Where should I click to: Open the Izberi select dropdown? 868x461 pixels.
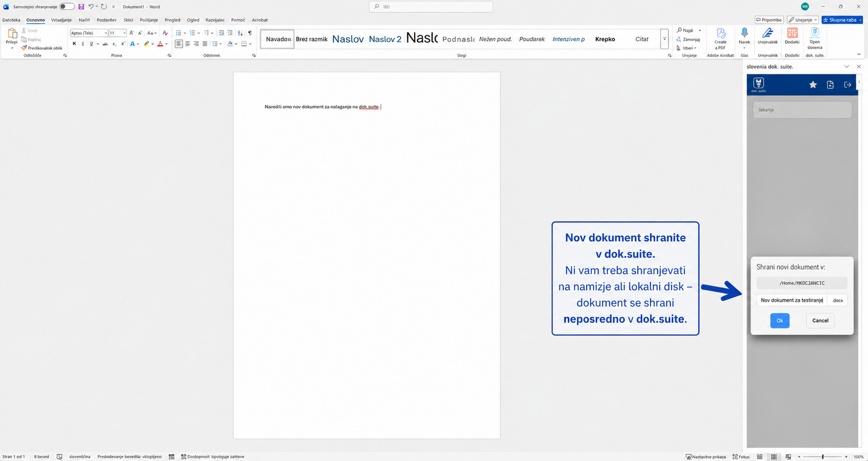coord(687,48)
